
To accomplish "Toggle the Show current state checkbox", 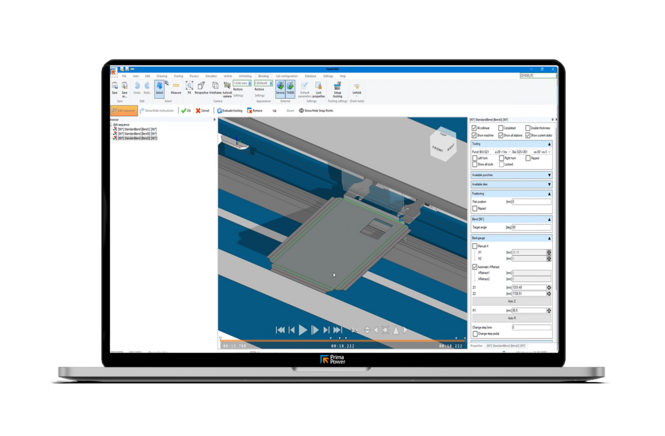I will pos(528,135).
